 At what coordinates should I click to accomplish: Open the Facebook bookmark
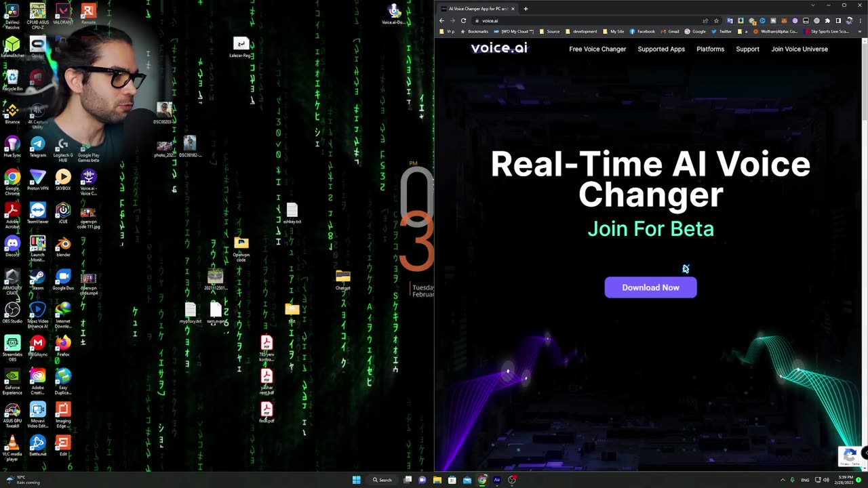(x=642, y=31)
